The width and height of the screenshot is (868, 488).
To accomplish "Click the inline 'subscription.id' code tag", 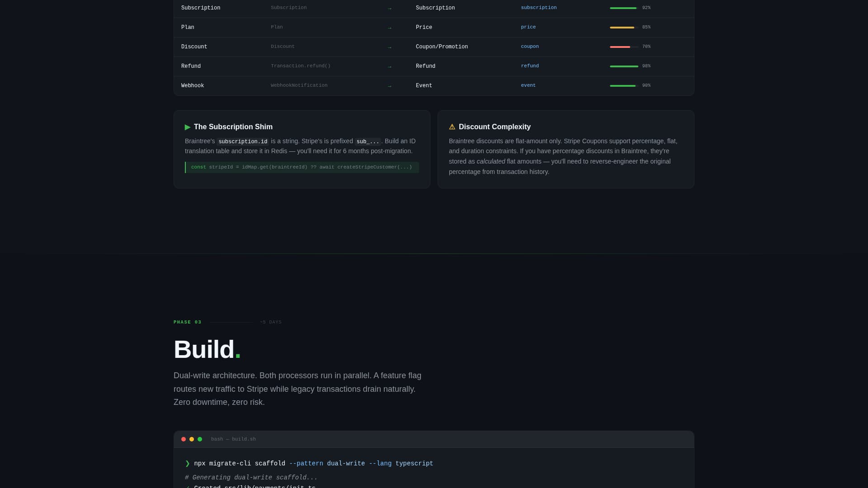I will pos(243,141).
